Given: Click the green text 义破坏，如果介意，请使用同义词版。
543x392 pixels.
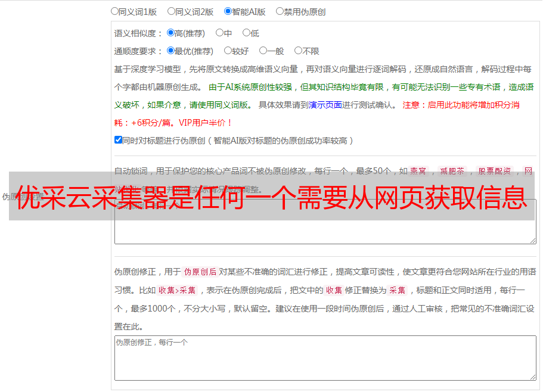Looking at the screenshot, I should tap(184, 105).
